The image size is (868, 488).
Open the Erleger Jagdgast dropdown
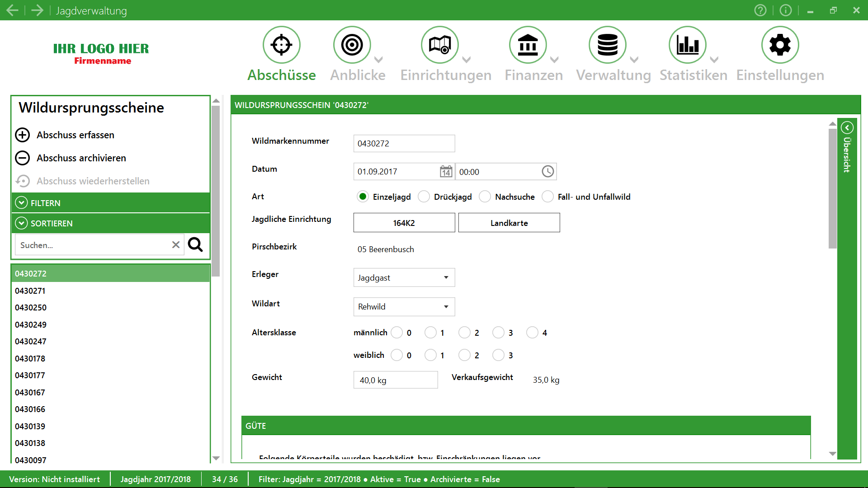(404, 277)
